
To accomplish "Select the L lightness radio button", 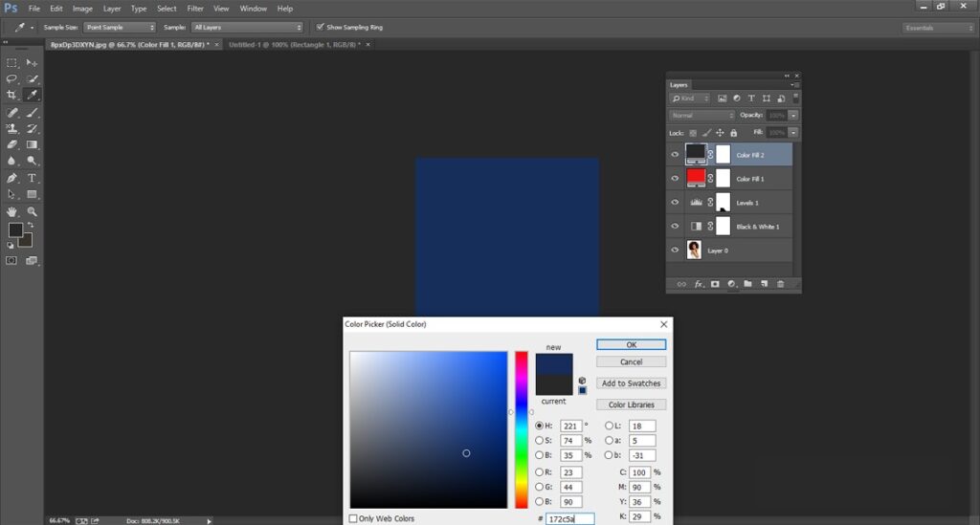I will (x=609, y=426).
